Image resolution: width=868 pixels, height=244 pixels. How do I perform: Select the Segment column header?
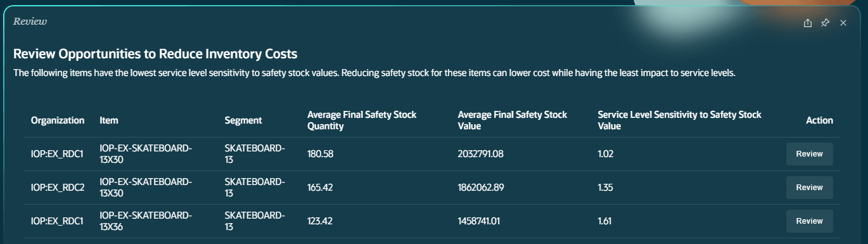tap(243, 120)
